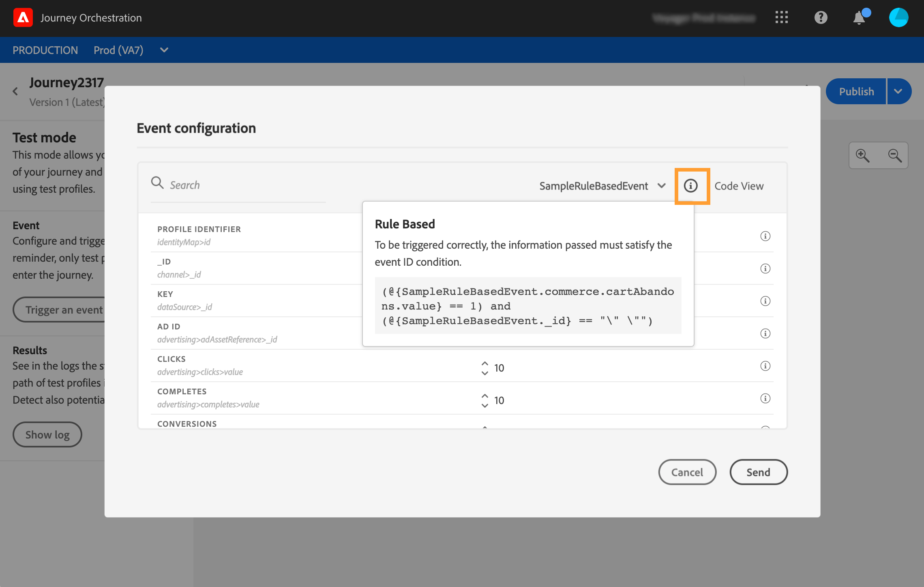Open the notifications bell
The height and width of the screenshot is (587, 924).
[x=859, y=18]
